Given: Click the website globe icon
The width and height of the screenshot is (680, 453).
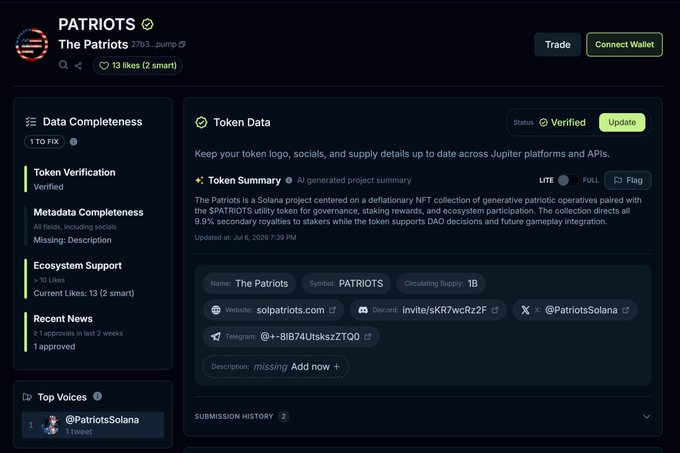Looking at the screenshot, I should point(216,310).
